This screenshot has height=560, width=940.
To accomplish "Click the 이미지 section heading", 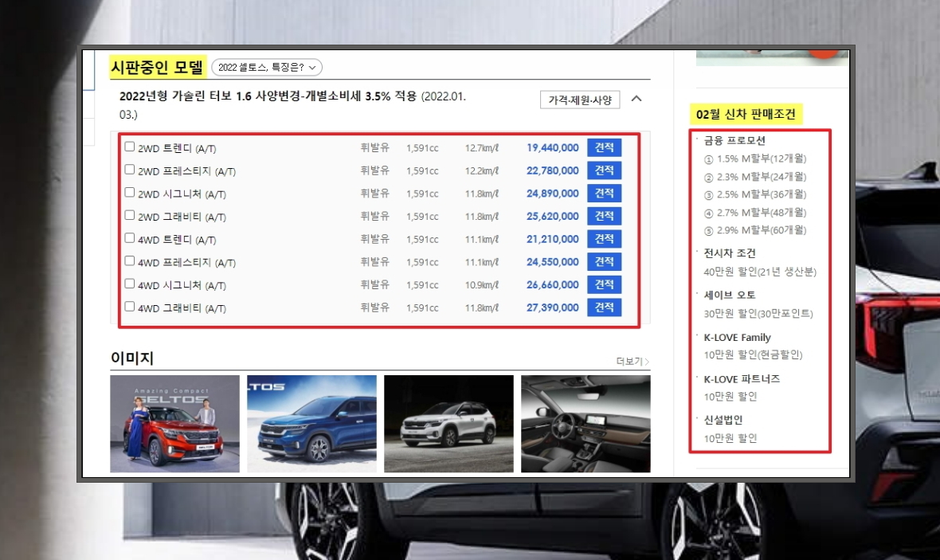I will 132,358.
